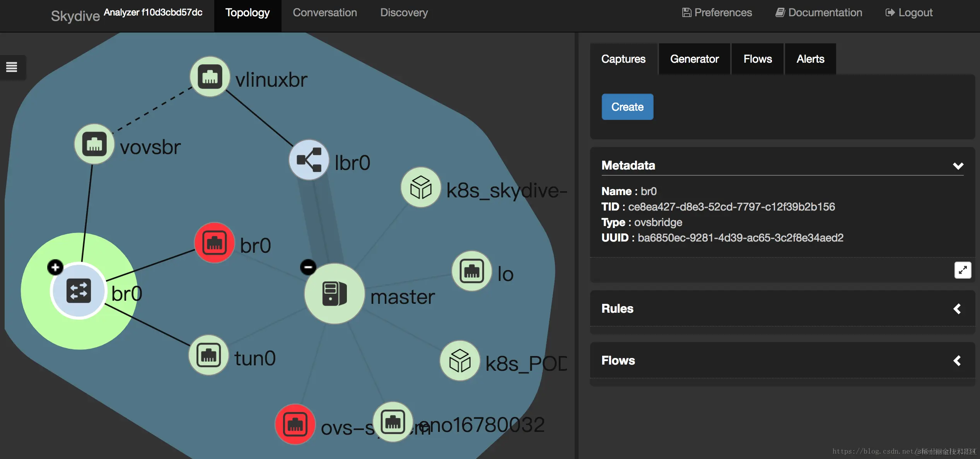Click the red ovs-system node icon
This screenshot has height=459, width=980.
[295, 424]
